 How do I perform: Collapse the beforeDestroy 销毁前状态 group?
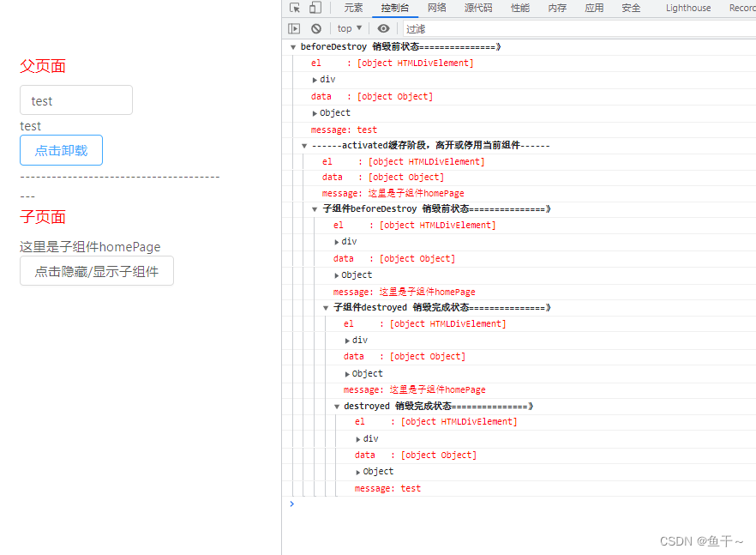[x=292, y=47]
